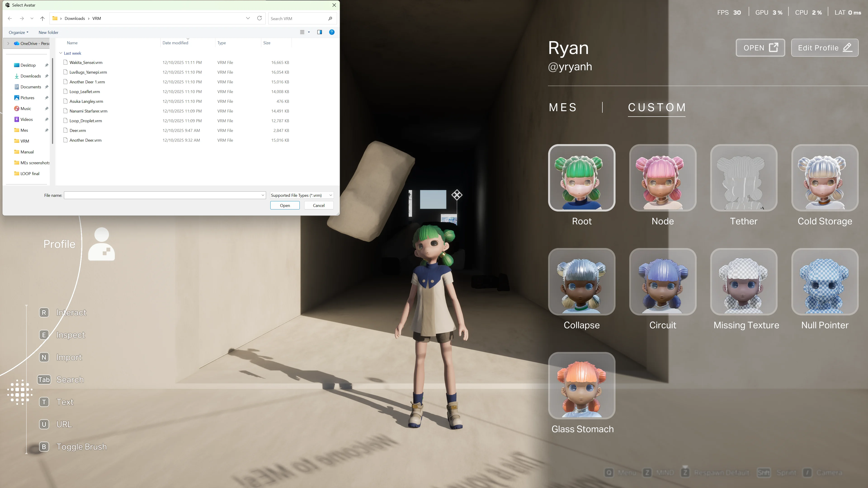868x488 pixels.
Task: Click the N key Import icon
Action: pos(44,357)
